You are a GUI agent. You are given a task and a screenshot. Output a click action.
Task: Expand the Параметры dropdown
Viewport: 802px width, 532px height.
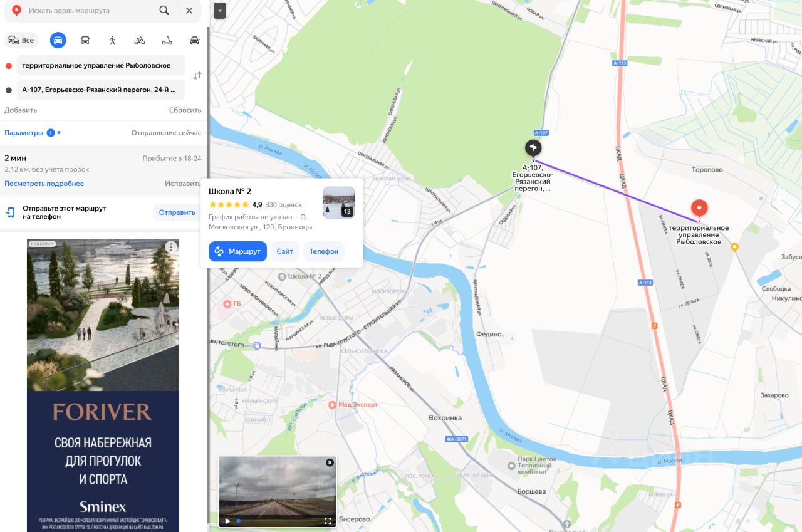click(x=33, y=133)
